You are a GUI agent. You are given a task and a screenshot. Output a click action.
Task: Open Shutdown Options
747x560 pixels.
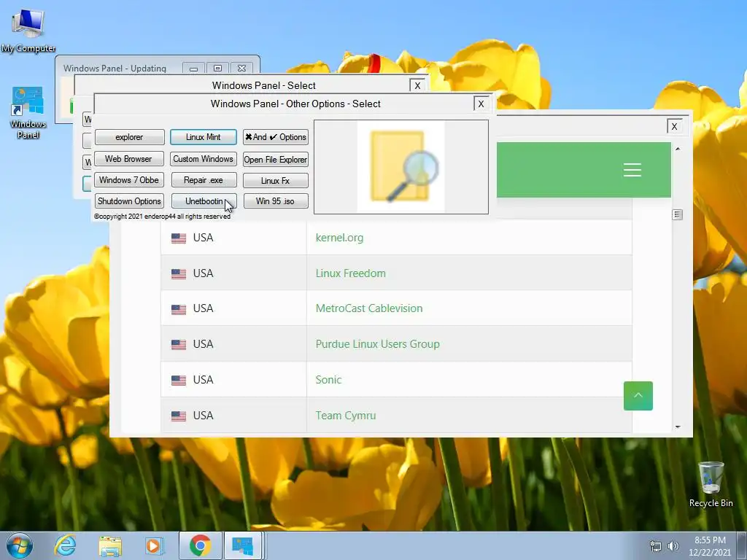point(129,201)
